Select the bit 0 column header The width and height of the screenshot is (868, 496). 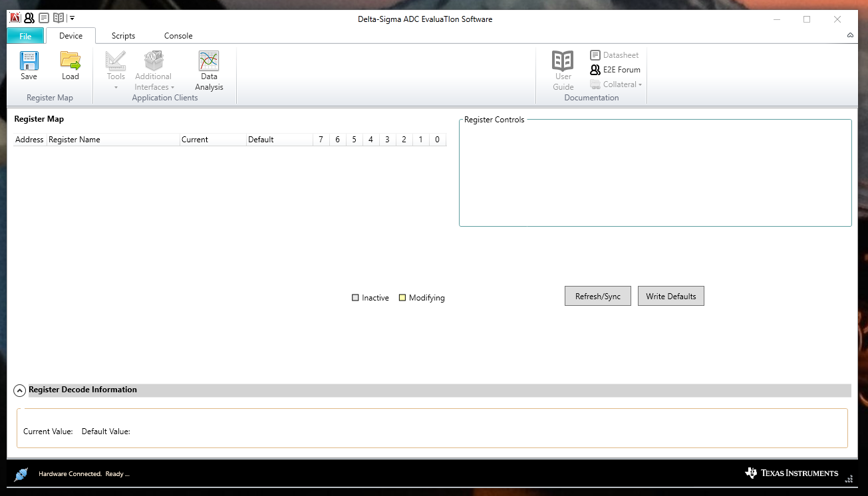pyautogui.click(x=438, y=140)
